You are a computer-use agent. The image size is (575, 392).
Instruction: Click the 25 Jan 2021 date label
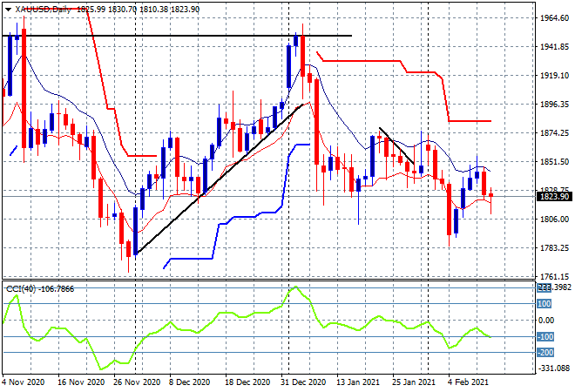(414, 382)
